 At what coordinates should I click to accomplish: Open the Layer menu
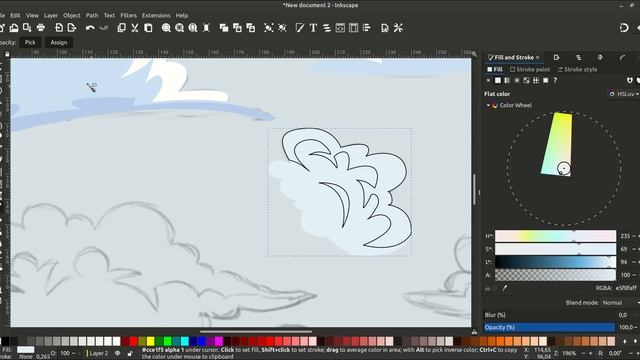(x=51, y=16)
